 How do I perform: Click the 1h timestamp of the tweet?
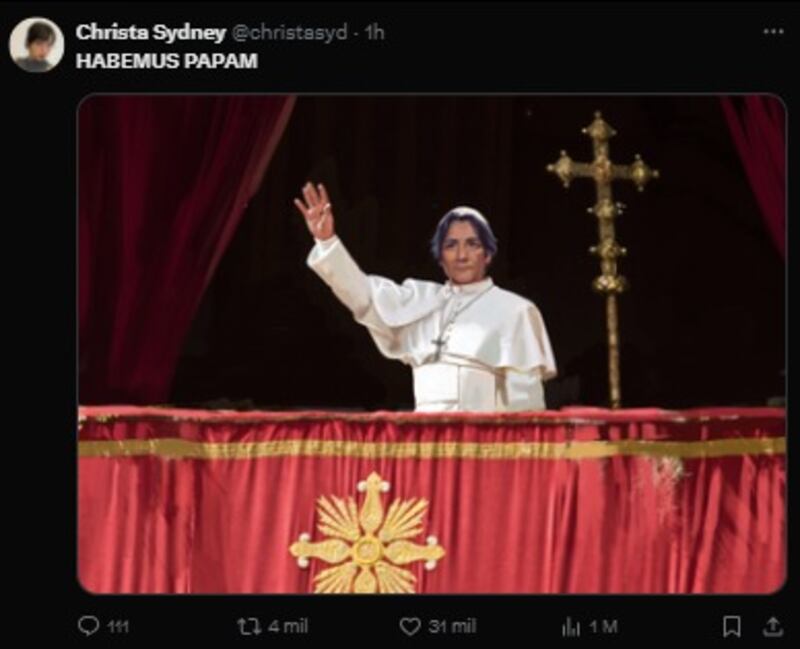pos(374,32)
